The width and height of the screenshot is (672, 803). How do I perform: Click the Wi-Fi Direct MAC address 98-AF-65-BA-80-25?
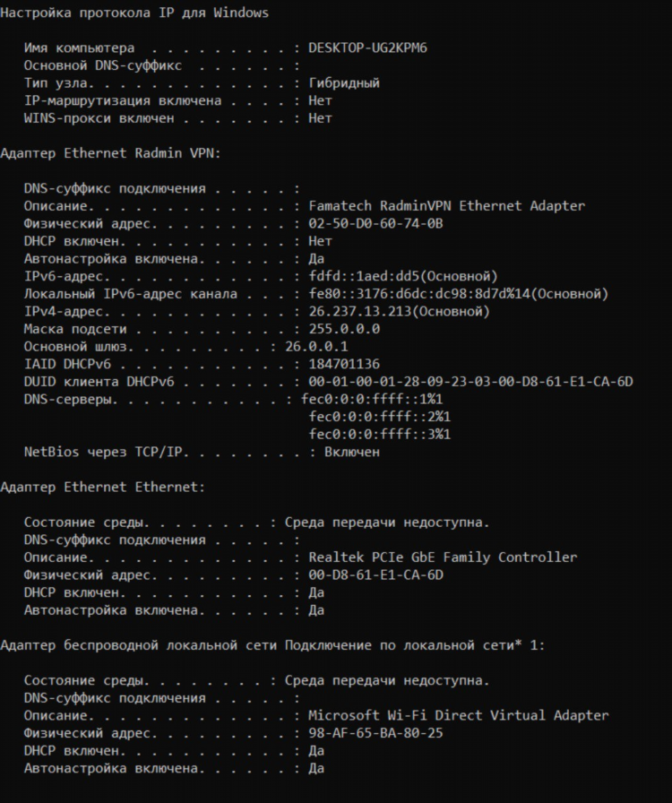click(x=375, y=733)
